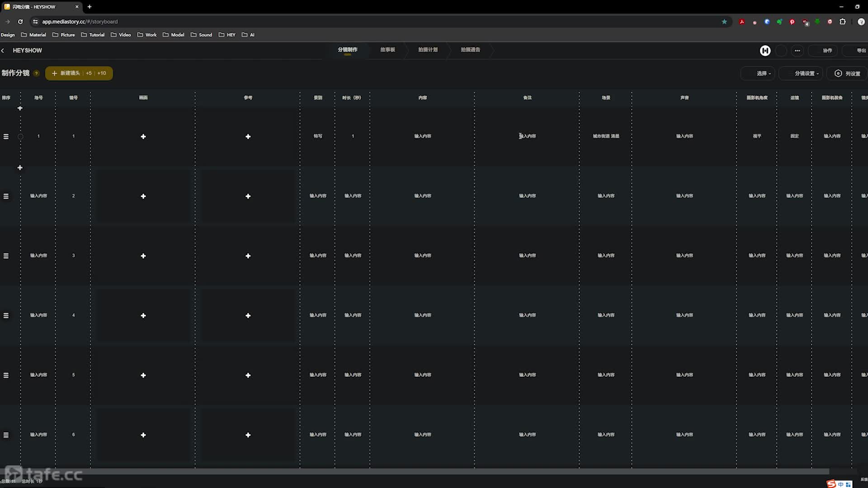Select shot 1 with its circle checkbox

[20, 136]
